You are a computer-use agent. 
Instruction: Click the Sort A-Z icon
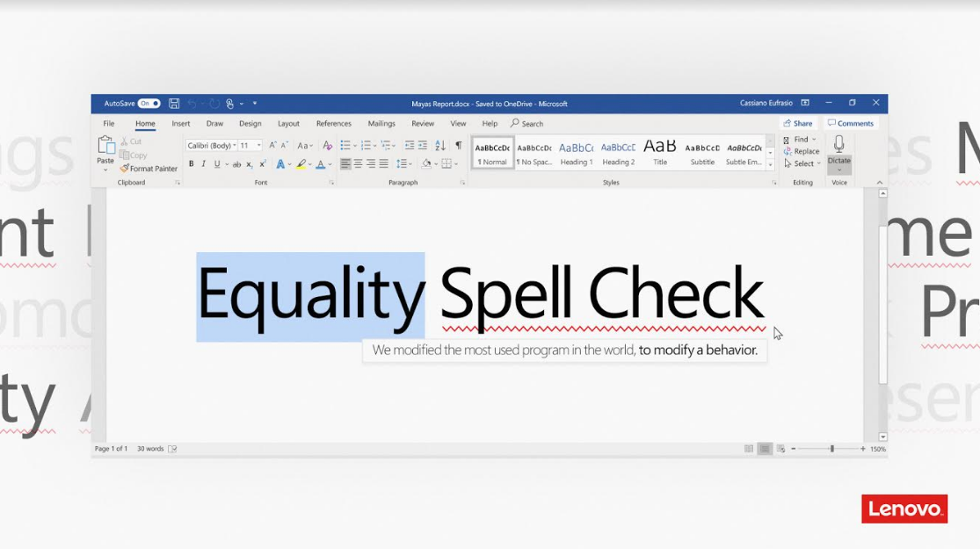tap(440, 146)
